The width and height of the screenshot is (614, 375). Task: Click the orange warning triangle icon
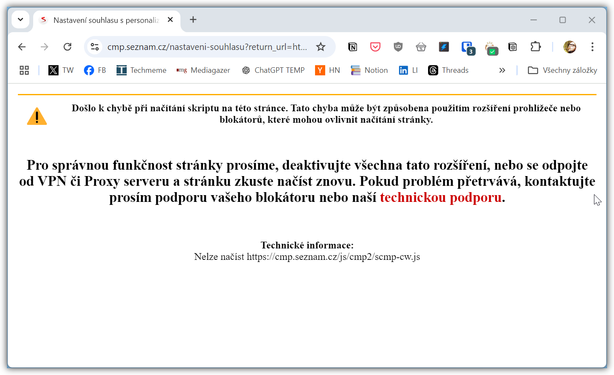pos(37,116)
